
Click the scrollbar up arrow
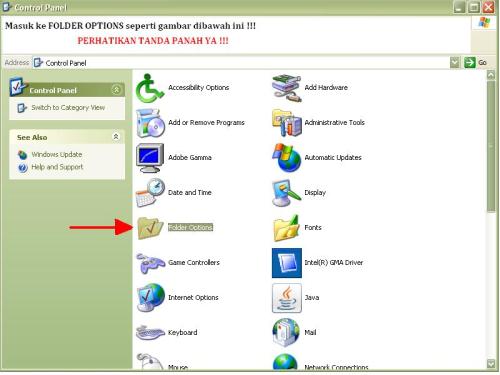click(491, 75)
